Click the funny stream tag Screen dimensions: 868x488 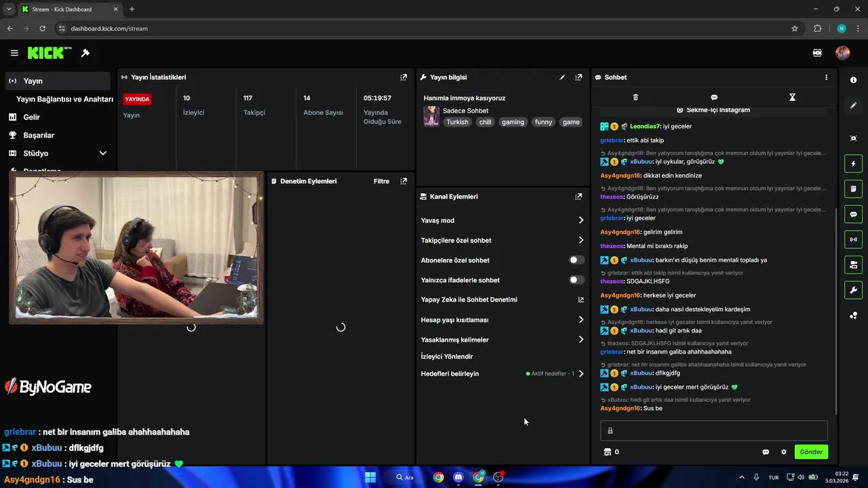543,122
